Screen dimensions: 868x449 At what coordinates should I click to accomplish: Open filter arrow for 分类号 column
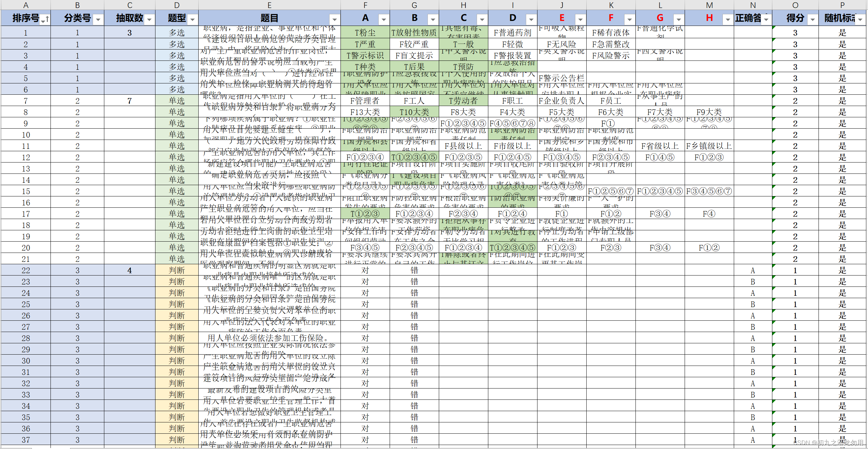[x=98, y=20]
